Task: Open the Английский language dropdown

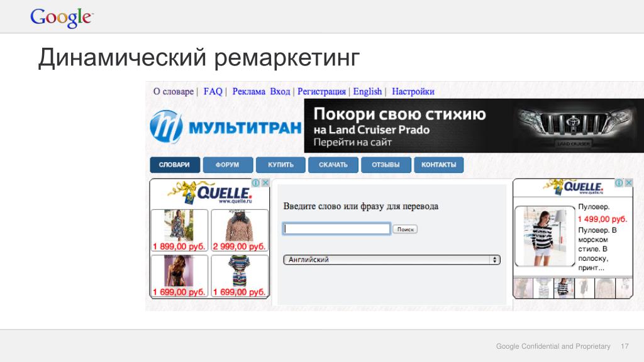Action: 392,260
